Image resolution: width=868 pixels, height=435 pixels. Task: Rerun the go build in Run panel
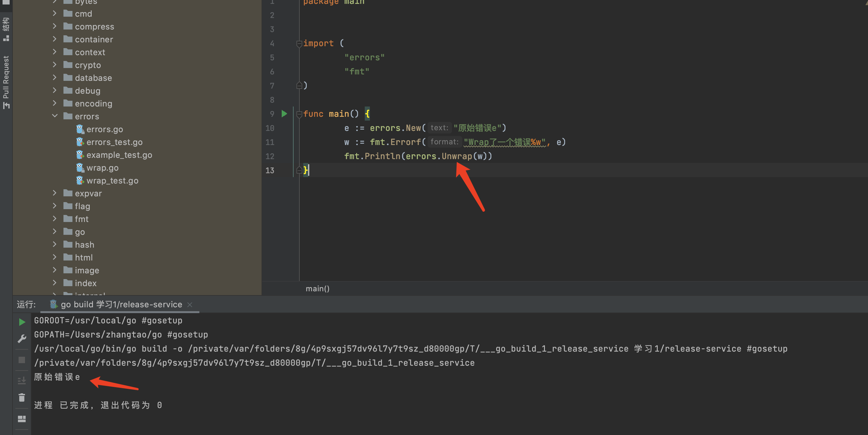tap(22, 322)
